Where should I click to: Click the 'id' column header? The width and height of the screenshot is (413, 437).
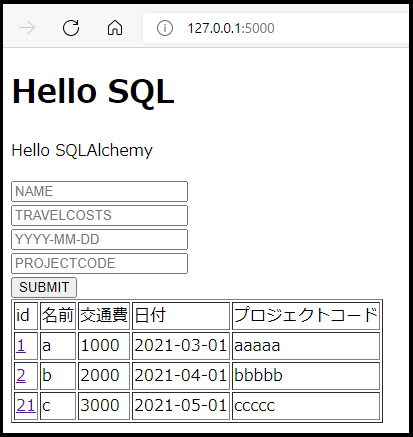click(x=26, y=316)
